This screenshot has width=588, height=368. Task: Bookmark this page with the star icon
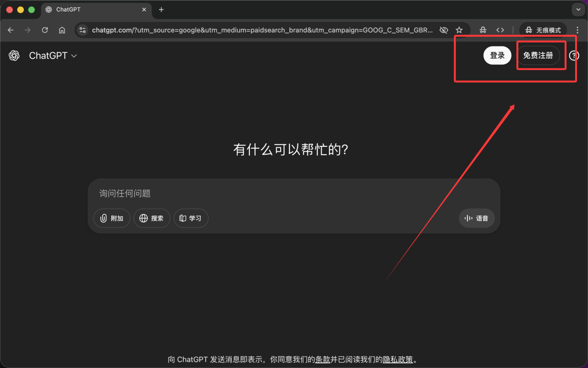click(459, 30)
